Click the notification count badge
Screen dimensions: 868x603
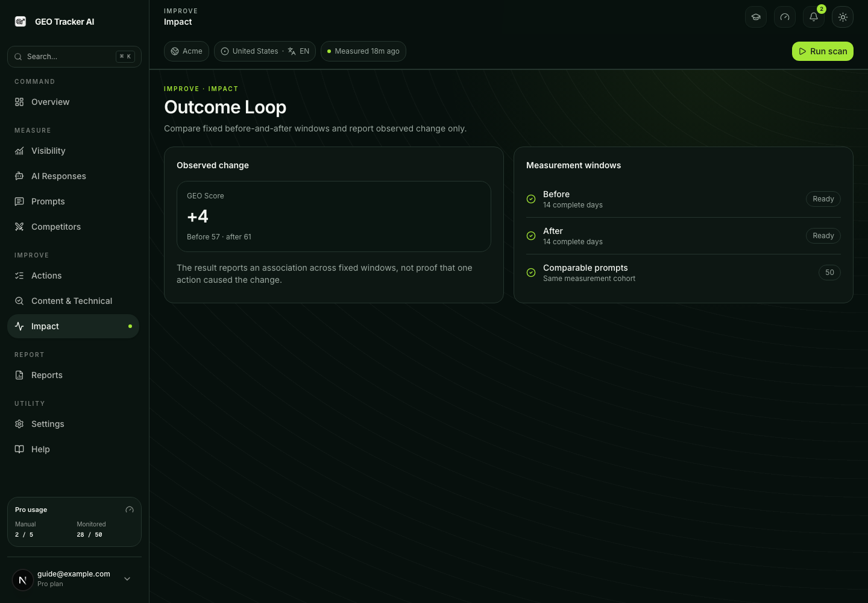822,9
